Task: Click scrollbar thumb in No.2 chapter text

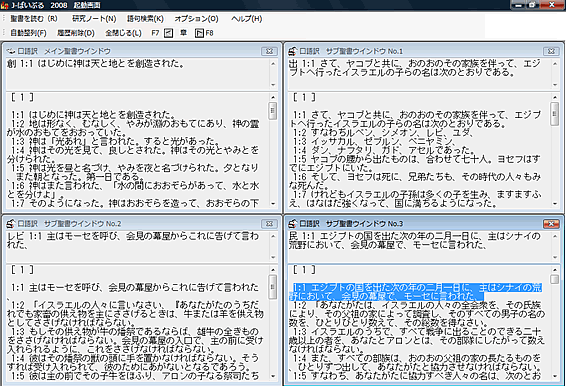Action: (x=273, y=287)
